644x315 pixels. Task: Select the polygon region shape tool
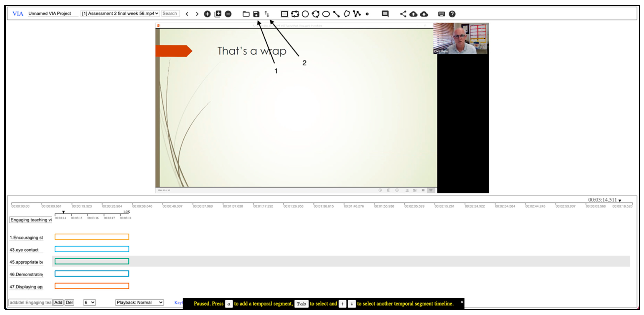click(x=347, y=14)
